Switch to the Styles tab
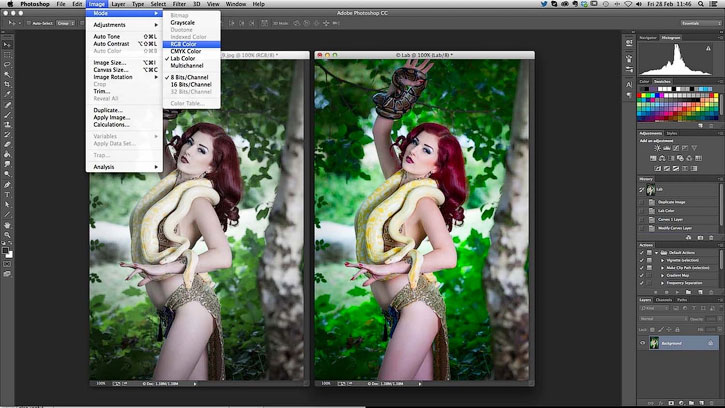Viewport: 725px width, 408px height. pos(672,133)
